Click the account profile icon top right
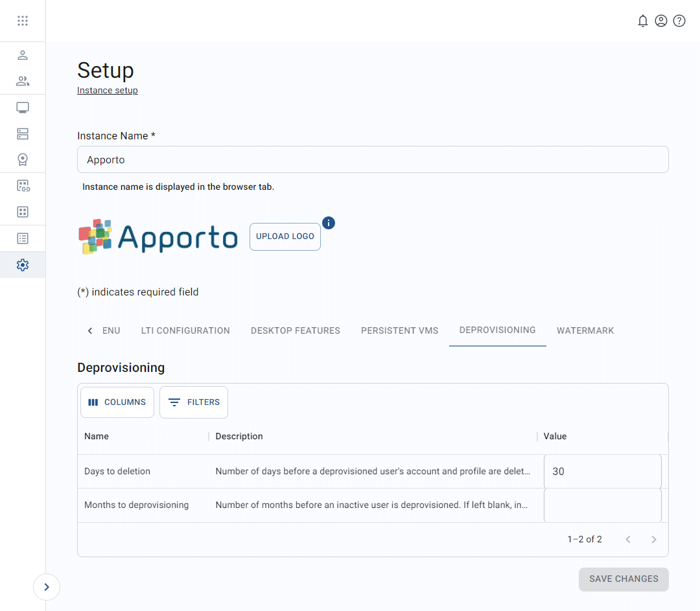This screenshot has width=700, height=611. coord(661,20)
